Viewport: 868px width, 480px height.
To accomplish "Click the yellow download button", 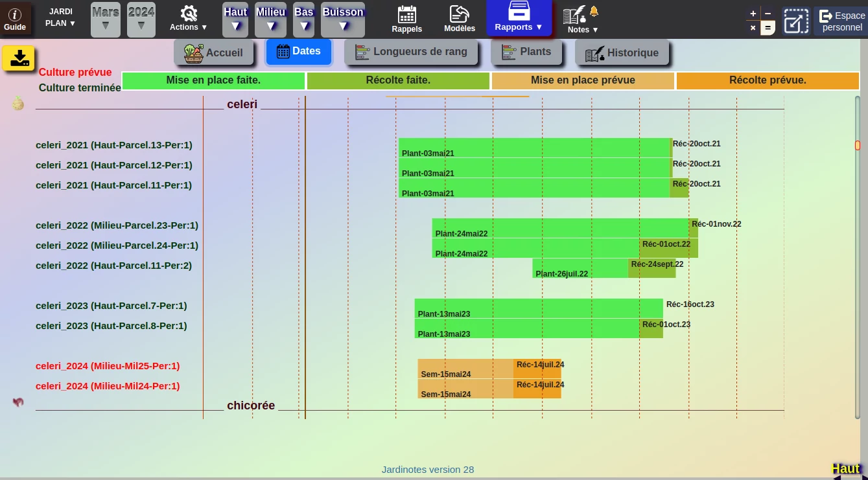I will point(19,58).
